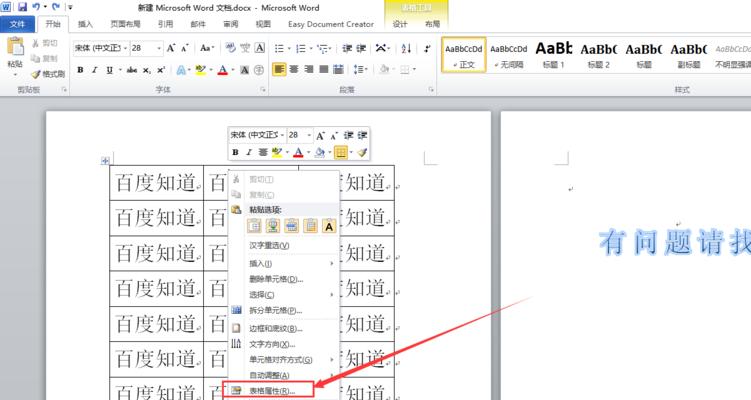Click the ribbon Increase Indent icon
The width and height of the screenshot is (751, 400).
pyautogui.click(x=361, y=48)
